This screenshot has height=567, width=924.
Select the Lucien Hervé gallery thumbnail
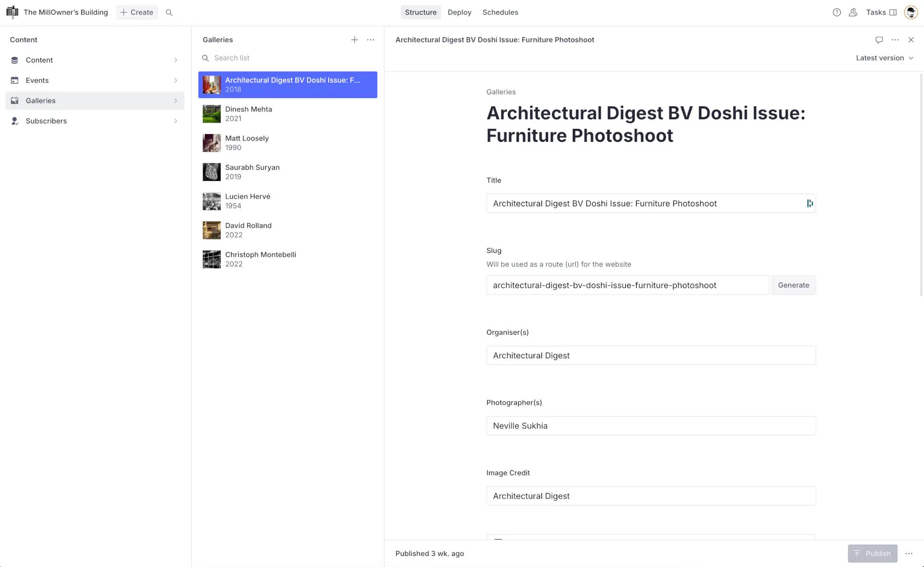pos(211,201)
